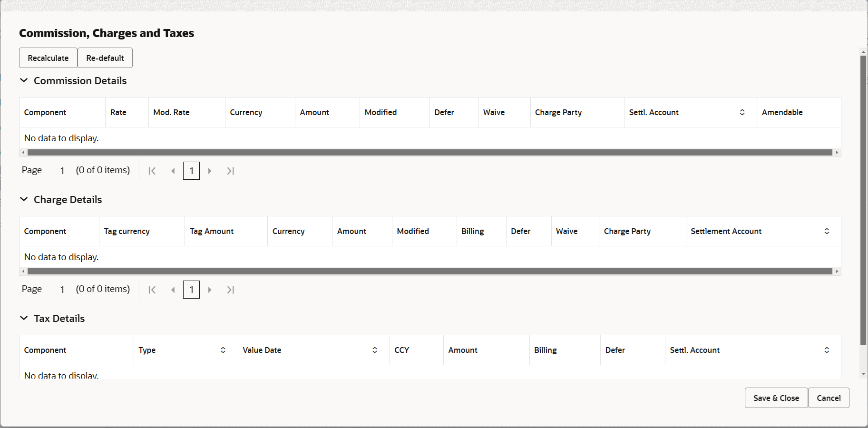The height and width of the screenshot is (428, 868).
Task: Jump to first page in Commission Details pagination
Action: pos(152,171)
